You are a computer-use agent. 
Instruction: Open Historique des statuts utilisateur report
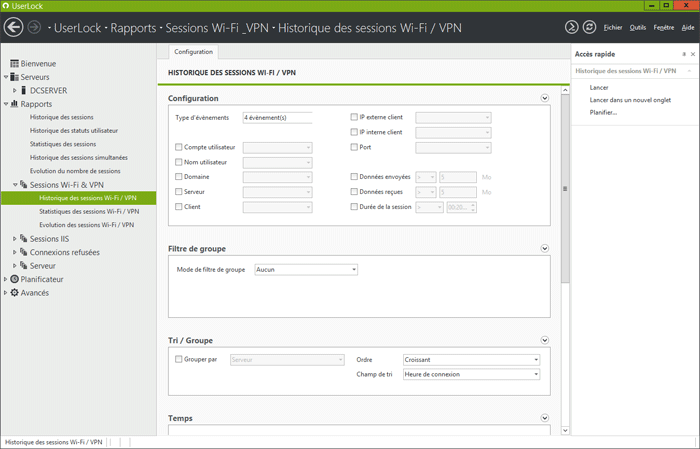pos(74,130)
